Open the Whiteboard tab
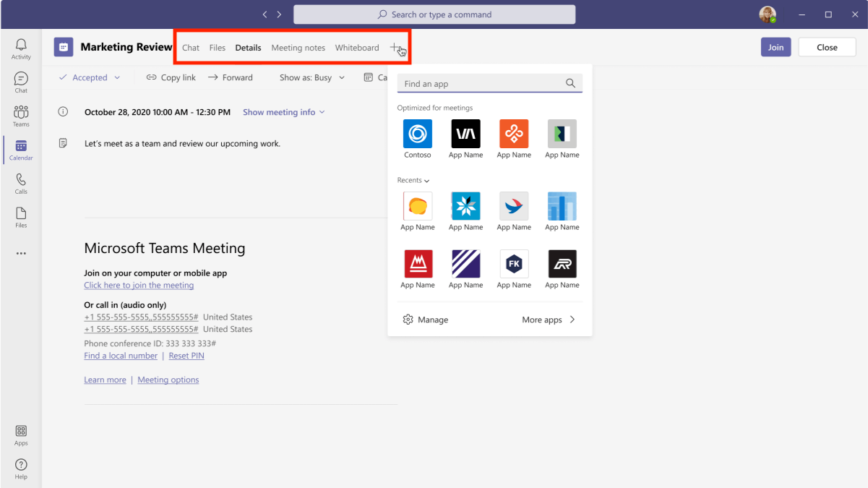Viewport: 868px width, 488px height. coord(357,48)
